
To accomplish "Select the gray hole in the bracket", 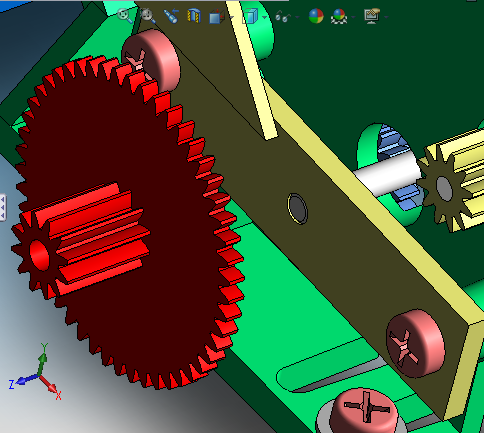I will tap(298, 209).
